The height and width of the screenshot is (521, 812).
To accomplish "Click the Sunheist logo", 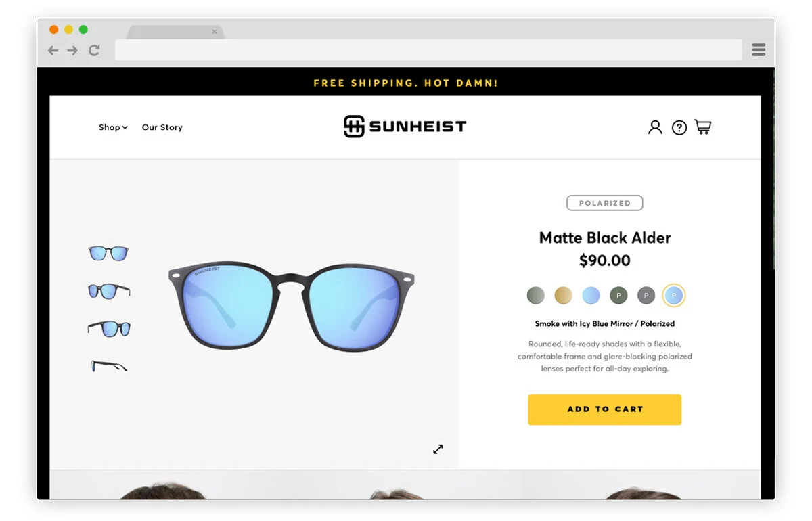I will pyautogui.click(x=405, y=127).
